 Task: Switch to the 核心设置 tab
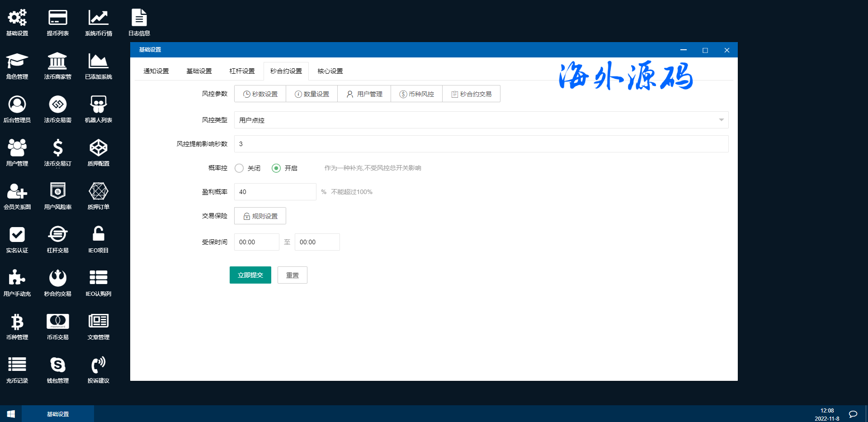coord(330,71)
